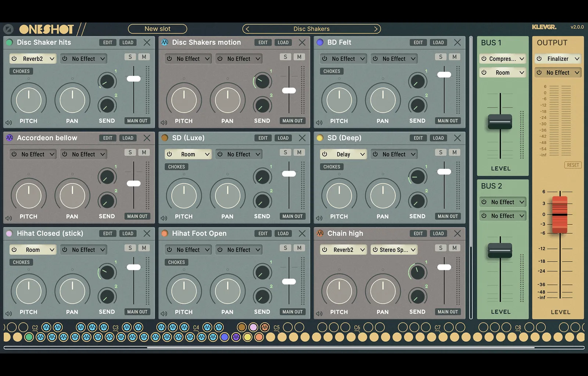588x376 pixels.
Task: Mute the Disc Shakers motion slot
Action: point(300,57)
